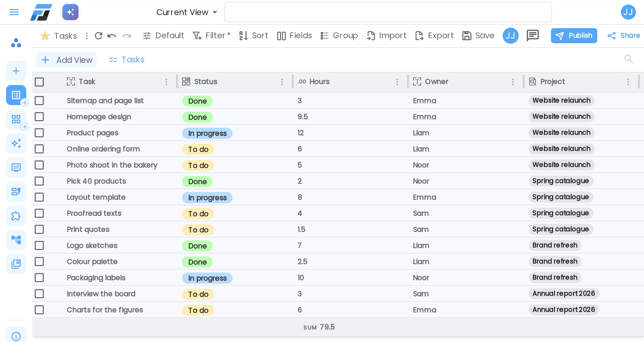Click the Publish button
Screen dimensions: 644x342
[574, 35]
